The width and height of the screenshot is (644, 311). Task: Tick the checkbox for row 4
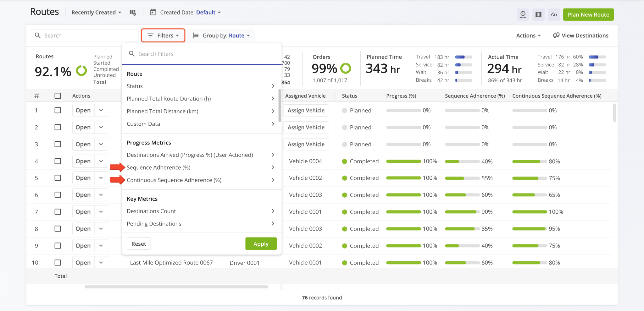point(58,161)
